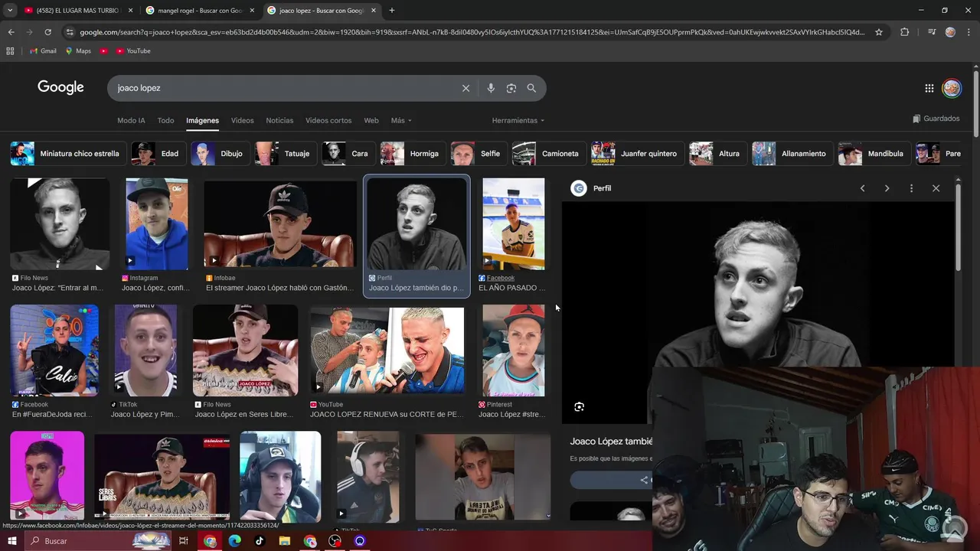Open YouTube bookmark
This screenshot has height=551, width=980.
[x=133, y=51]
